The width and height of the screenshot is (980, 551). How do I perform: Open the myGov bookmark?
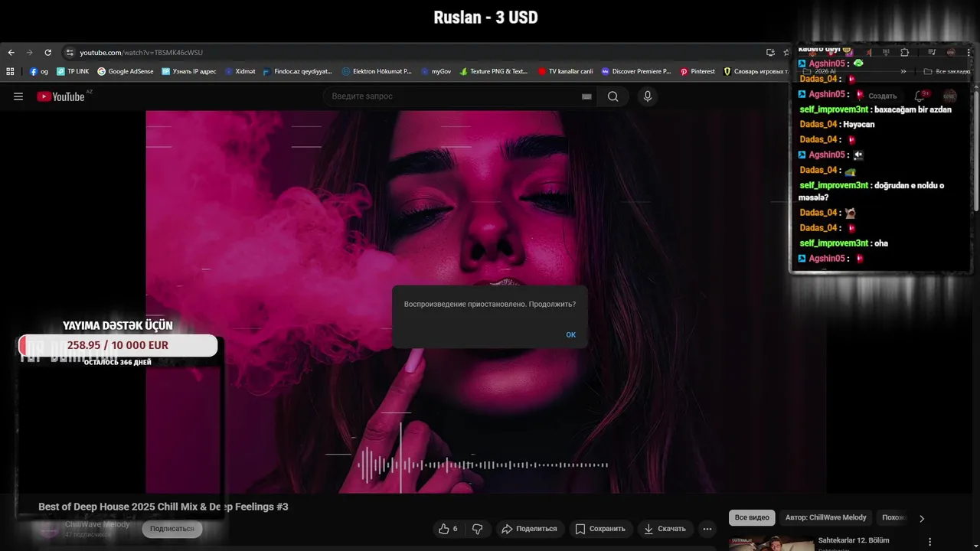[x=436, y=71]
